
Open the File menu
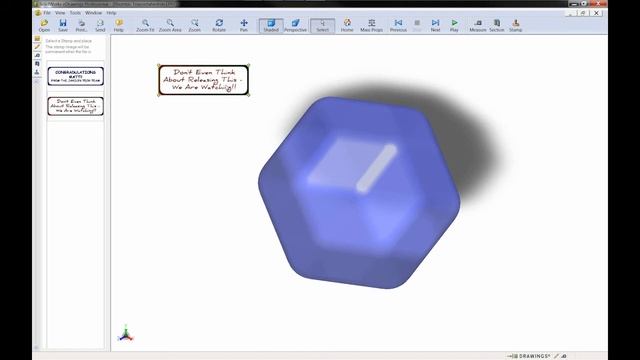pyautogui.click(x=47, y=13)
